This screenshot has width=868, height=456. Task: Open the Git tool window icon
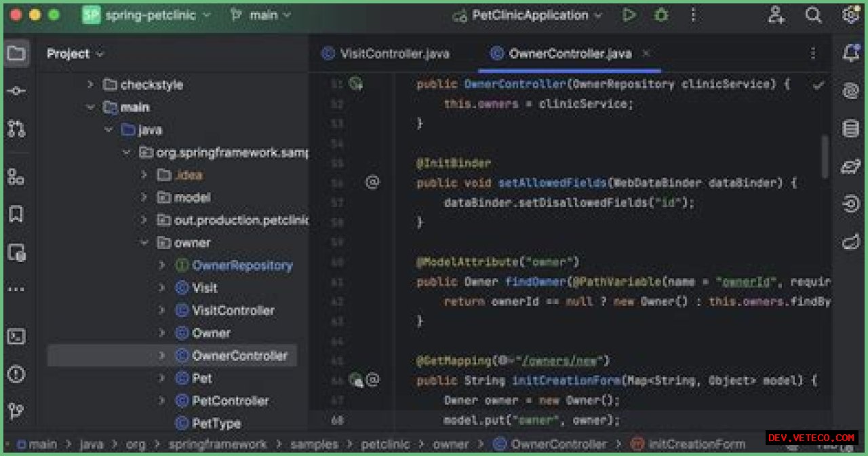(16, 411)
